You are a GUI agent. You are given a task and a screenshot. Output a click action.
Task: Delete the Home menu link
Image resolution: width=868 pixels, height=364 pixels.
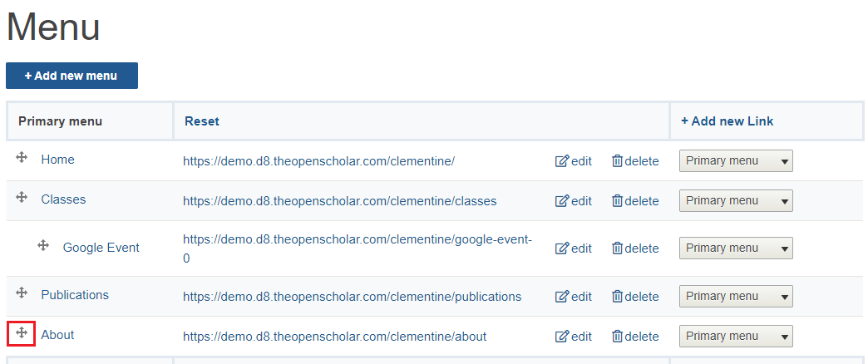635,161
